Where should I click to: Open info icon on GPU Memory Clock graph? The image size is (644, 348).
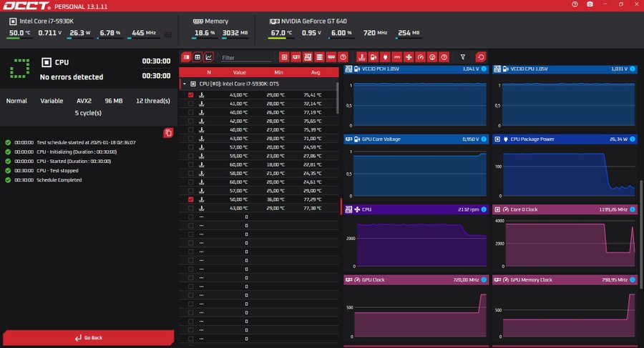633,279
